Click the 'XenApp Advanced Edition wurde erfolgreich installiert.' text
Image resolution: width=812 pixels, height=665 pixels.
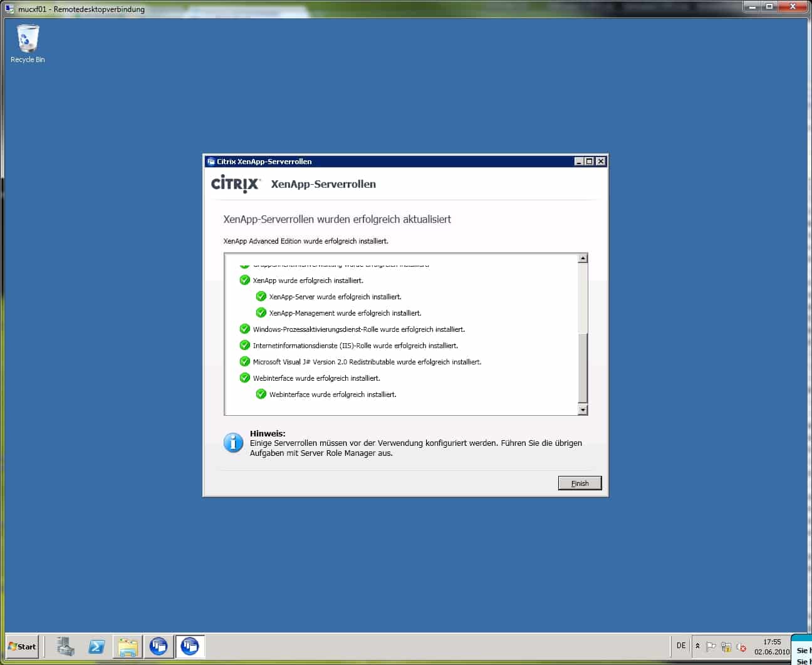click(306, 241)
